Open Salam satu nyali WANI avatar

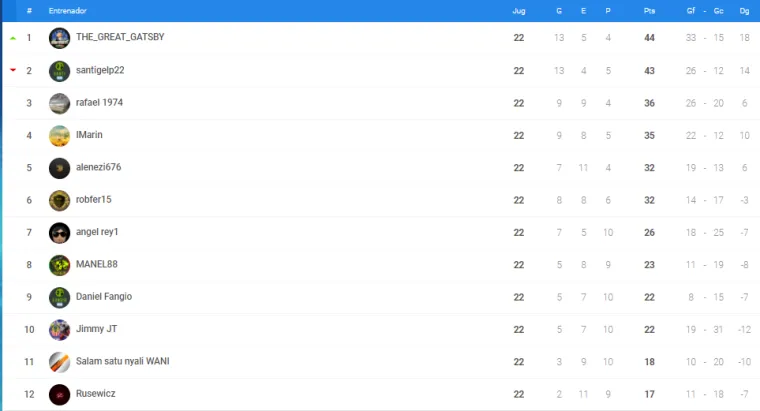[59, 363]
